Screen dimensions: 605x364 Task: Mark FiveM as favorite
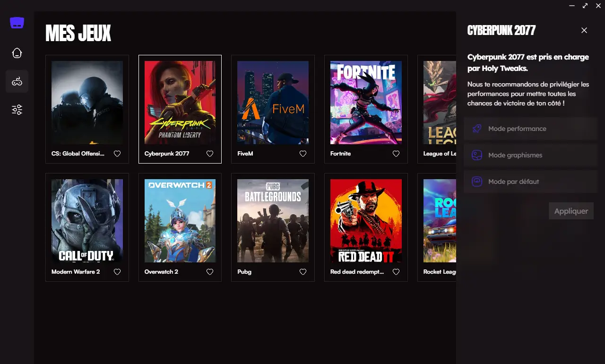pos(303,154)
